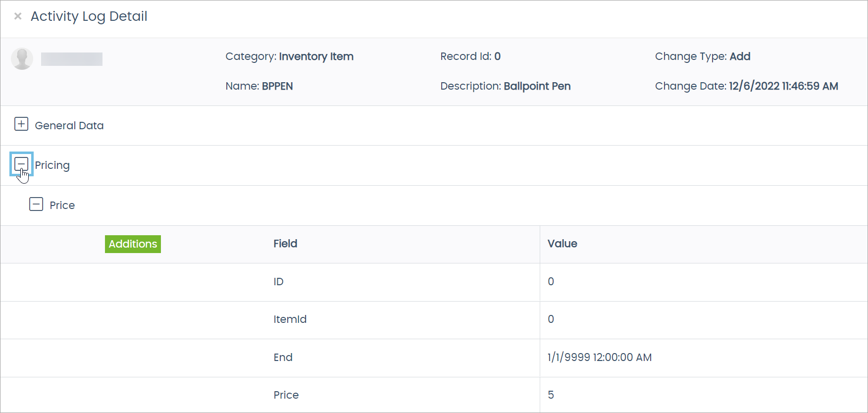Select the Value column header

[x=562, y=243]
